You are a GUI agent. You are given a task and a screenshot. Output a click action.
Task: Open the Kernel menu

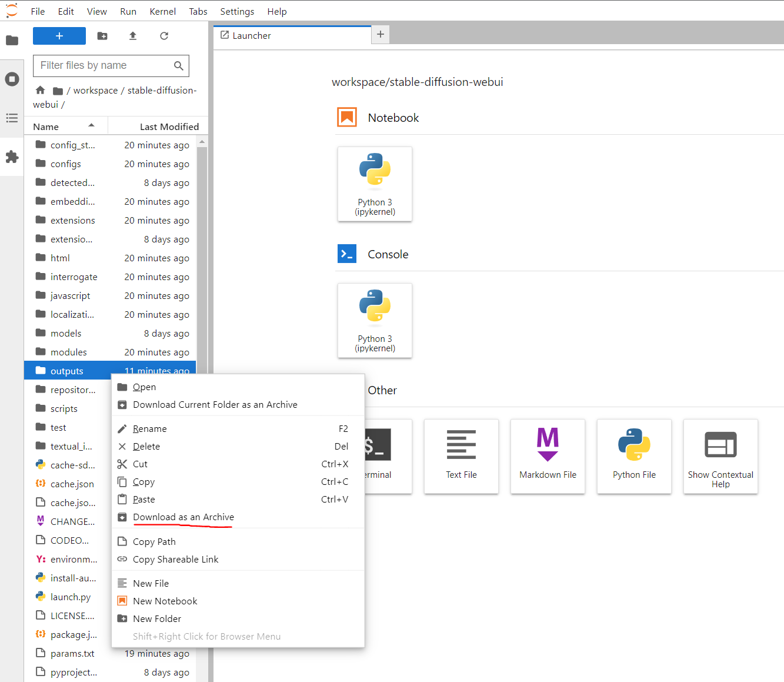click(x=163, y=11)
